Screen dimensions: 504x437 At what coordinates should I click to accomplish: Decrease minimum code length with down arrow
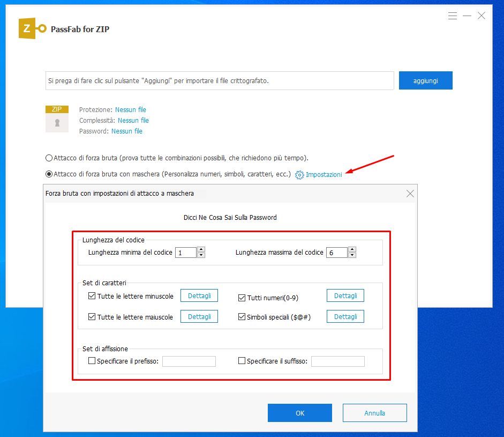point(201,255)
